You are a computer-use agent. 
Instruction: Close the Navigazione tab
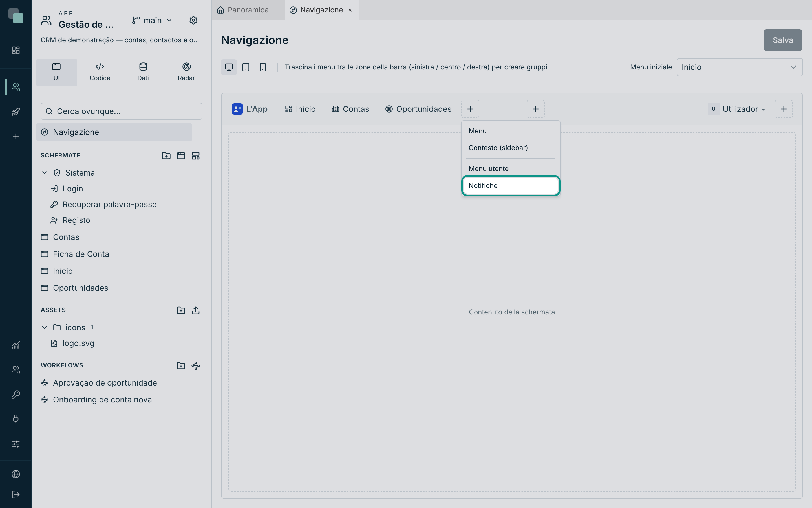350,10
